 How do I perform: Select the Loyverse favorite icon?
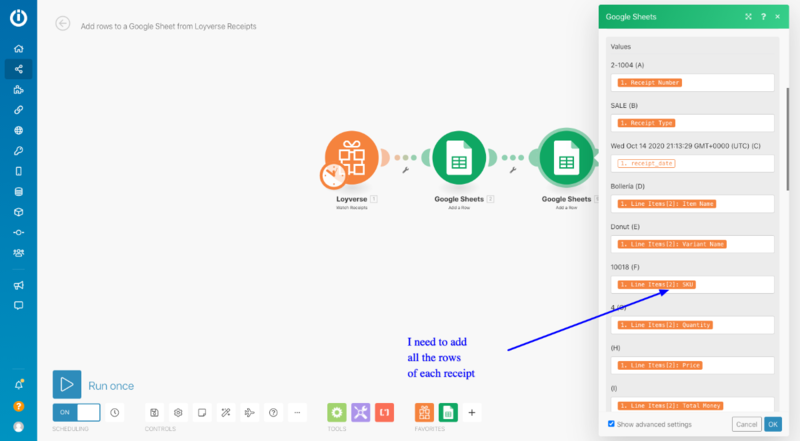424,412
